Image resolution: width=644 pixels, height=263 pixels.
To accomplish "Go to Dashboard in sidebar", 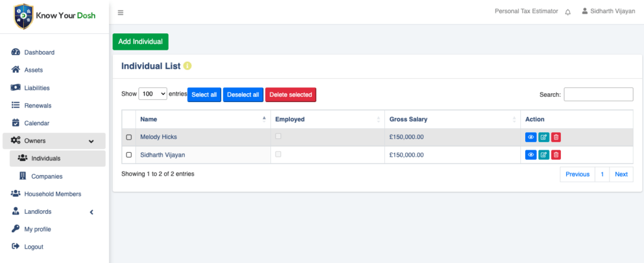I will point(39,52).
